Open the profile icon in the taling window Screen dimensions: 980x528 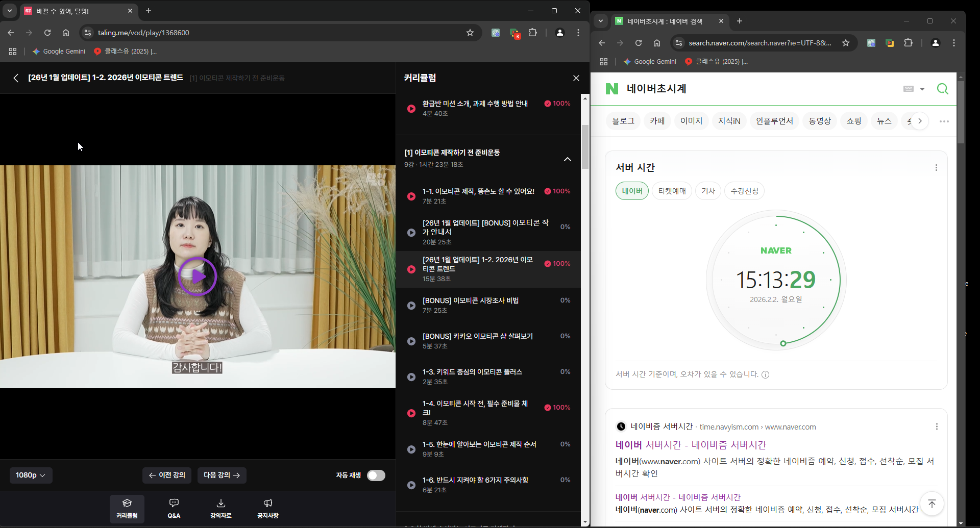point(560,33)
